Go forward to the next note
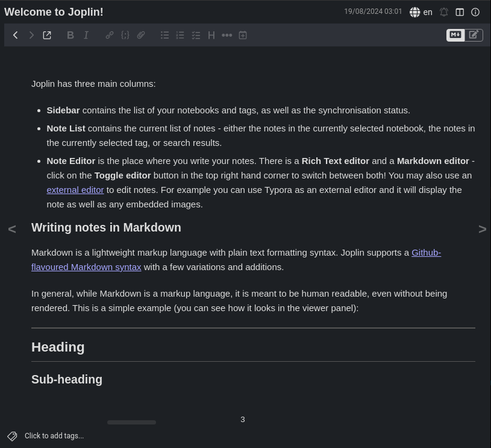The width and height of the screenshot is (491, 448). [x=31, y=35]
